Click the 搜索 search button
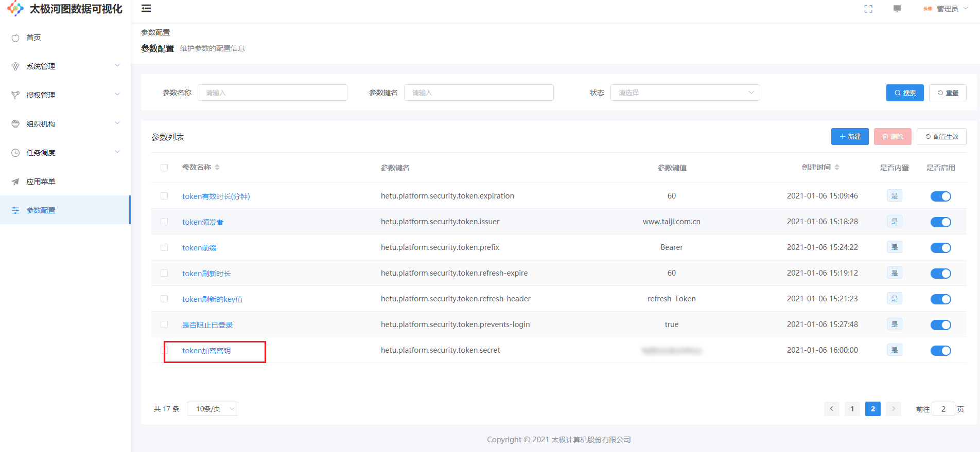Image resolution: width=980 pixels, height=452 pixels. [905, 93]
